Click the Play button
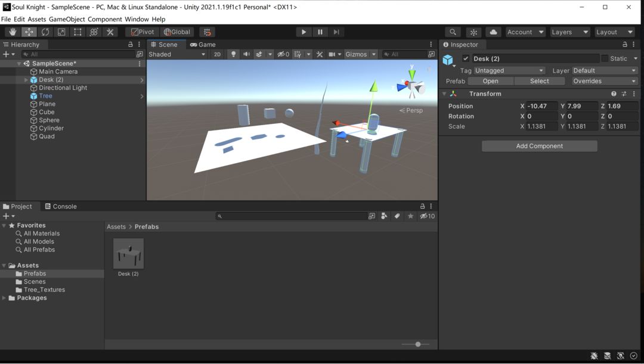 pos(304,32)
